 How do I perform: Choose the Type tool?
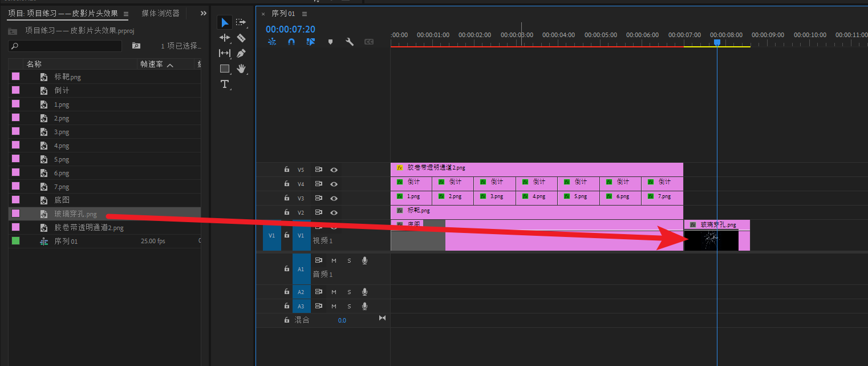[x=225, y=85]
